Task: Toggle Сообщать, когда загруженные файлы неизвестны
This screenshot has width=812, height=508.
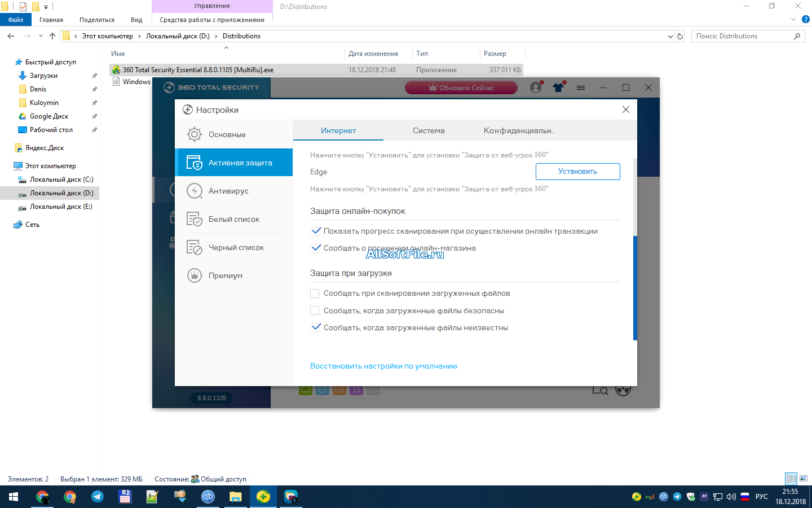Action: (316, 327)
